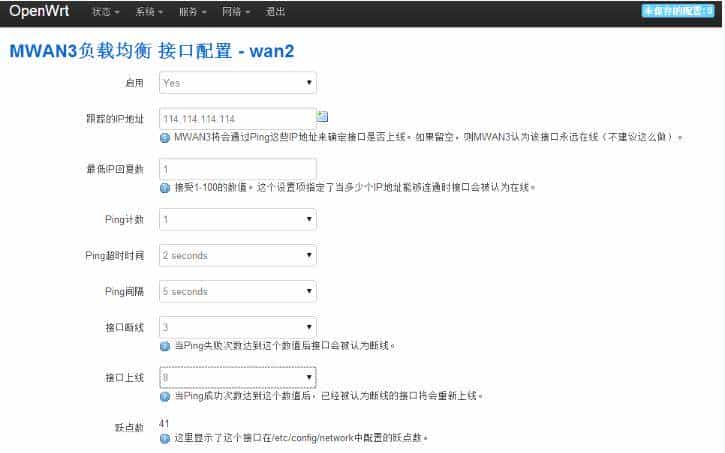Click the 跟踪的IP地址 label
This screenshot has width=725, height=453.
click(115, 119)
